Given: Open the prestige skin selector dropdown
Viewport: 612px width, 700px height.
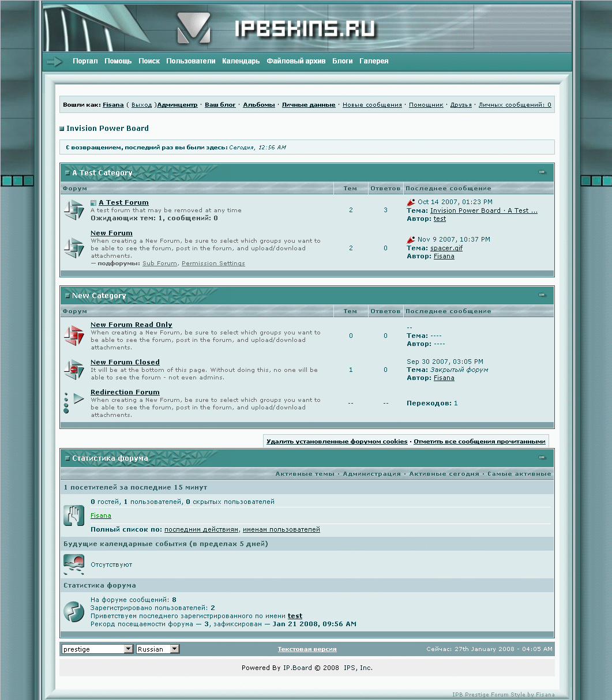Looking at the screenshot, I should (x=128, y=649).
